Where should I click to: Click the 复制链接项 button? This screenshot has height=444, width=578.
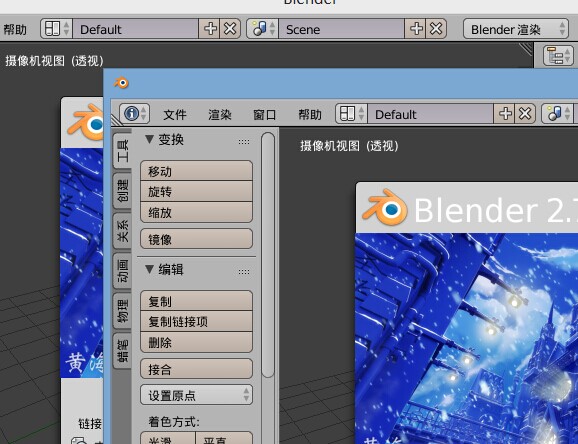[196, 321]
